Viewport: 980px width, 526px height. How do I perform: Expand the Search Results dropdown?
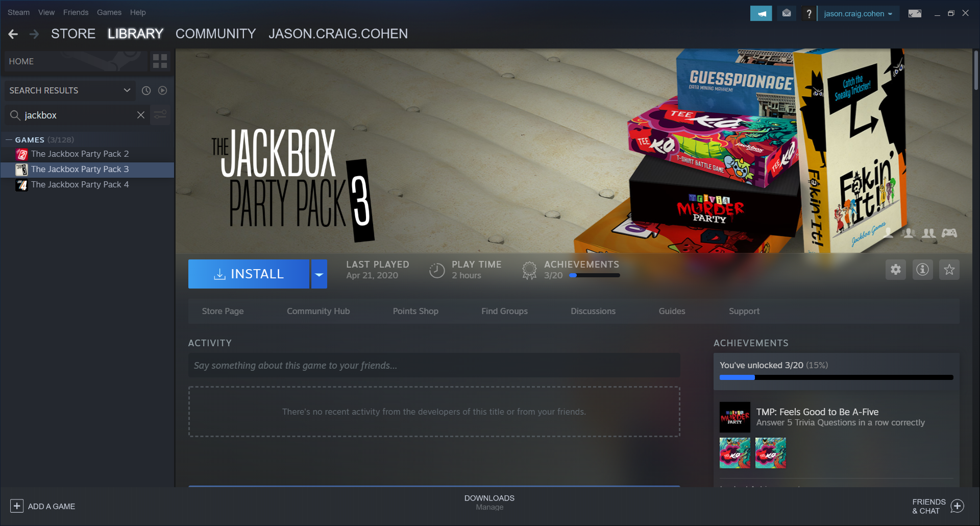69,90
